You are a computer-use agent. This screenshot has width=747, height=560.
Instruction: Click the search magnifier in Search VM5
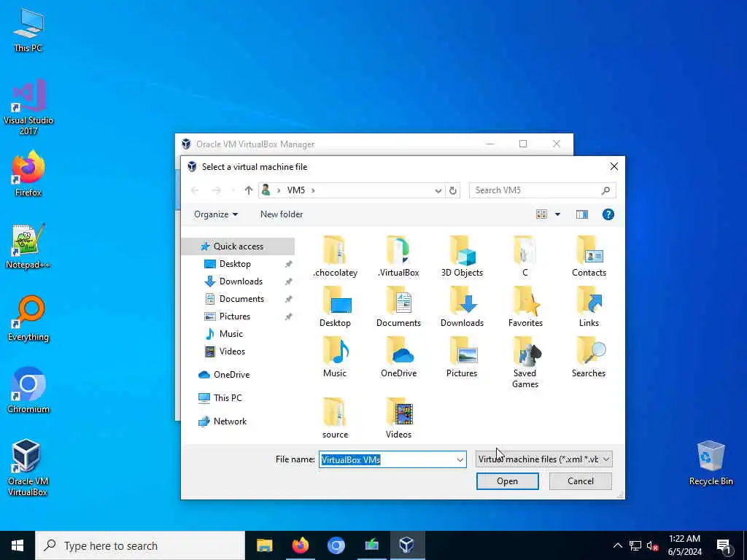605,190
